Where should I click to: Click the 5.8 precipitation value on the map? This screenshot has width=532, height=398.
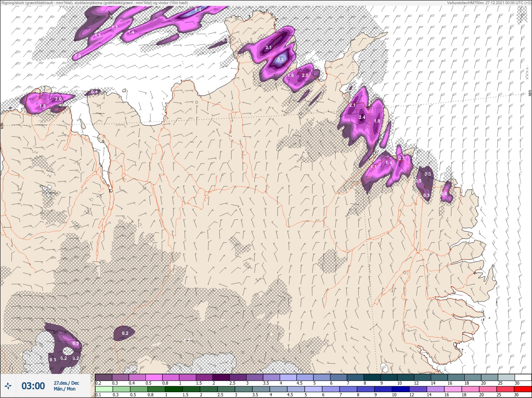click(x=281, y=59)
